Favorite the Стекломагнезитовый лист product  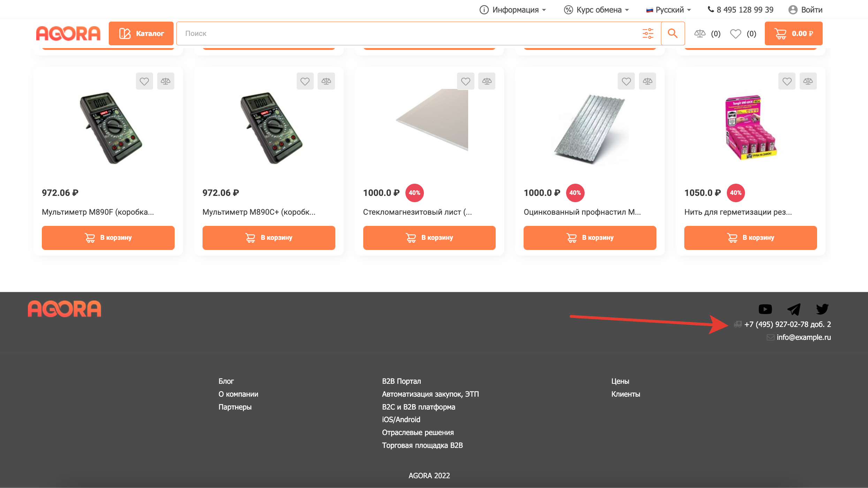pyautogui.click(x=466, y=81)
